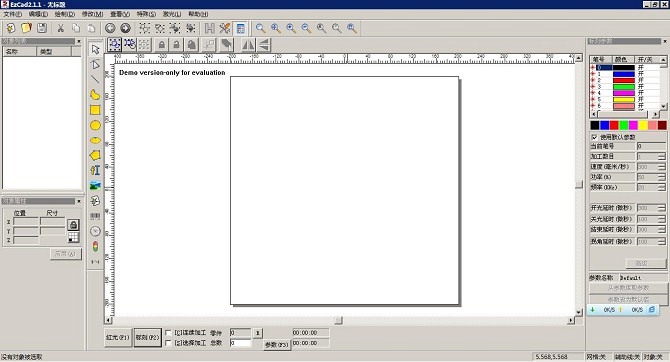Select the Ellipse tool

pos(95,140)
